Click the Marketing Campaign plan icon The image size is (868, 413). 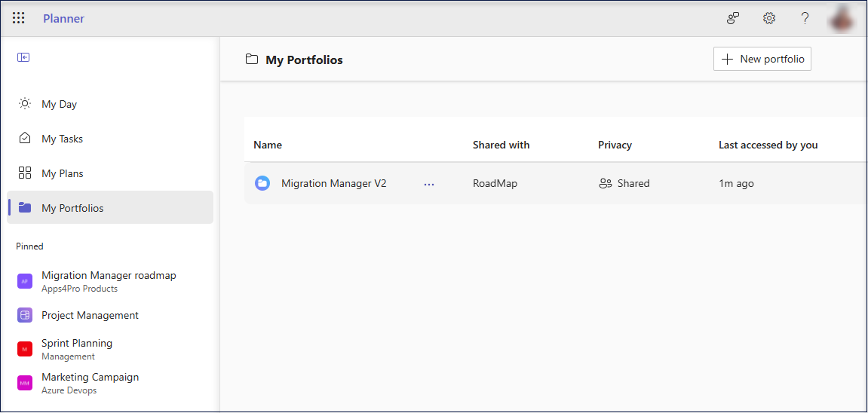(25, 383)
